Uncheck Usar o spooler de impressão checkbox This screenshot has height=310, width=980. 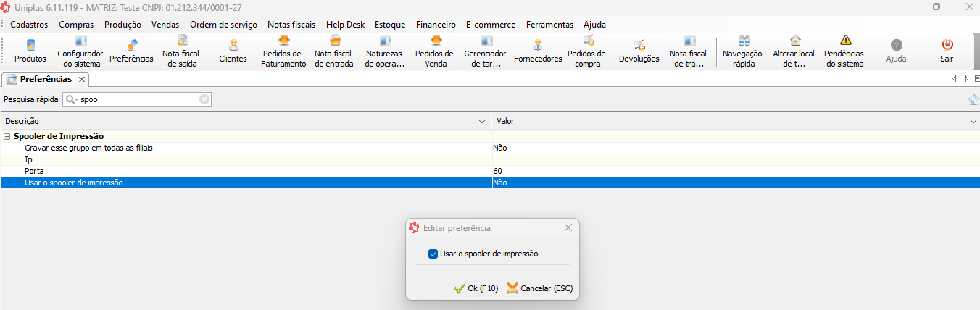[x=433, y=254]
